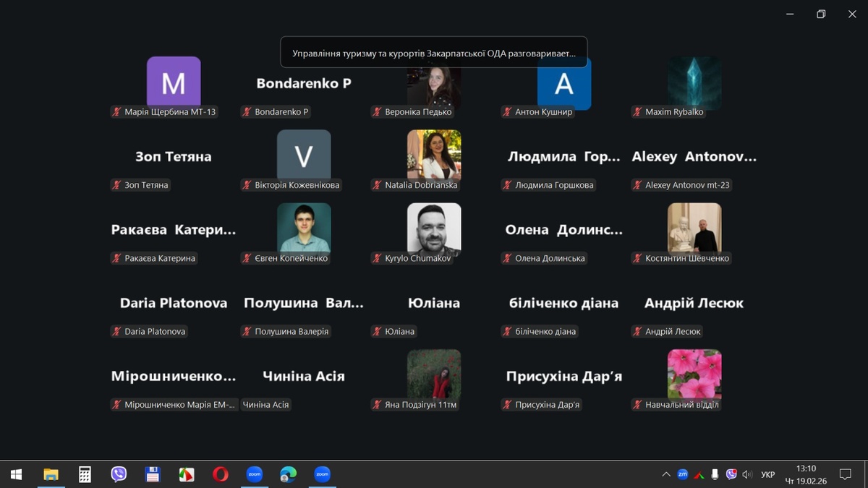Image resolution: width=868 pixels, height=488 pixels.
Task: Click the Viber icon in system tray
Action: tap(731, 474)
